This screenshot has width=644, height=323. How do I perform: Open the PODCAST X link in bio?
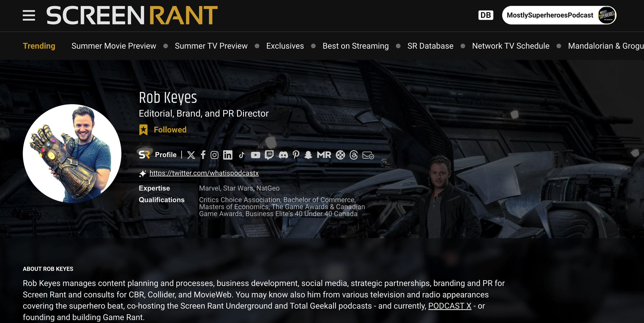[450, 306]
